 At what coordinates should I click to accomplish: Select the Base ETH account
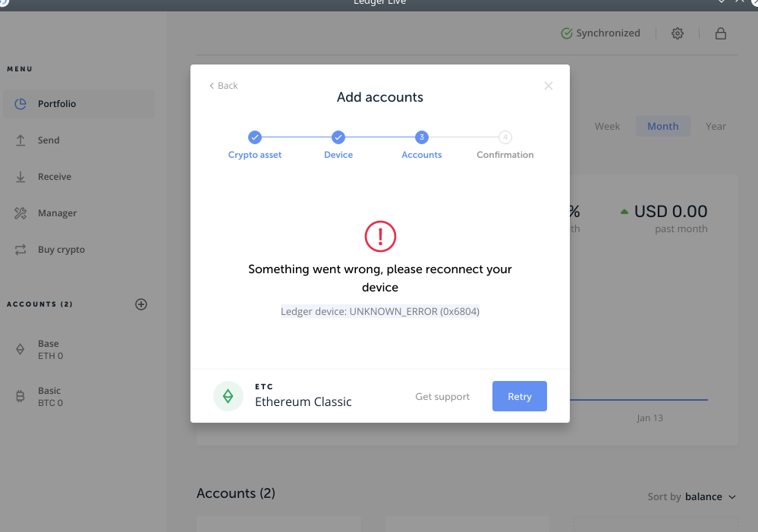point(48,349)
